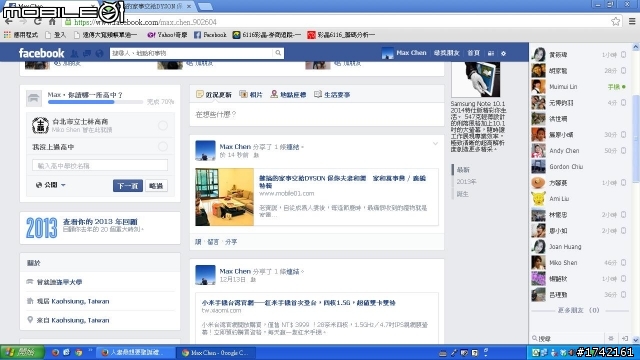Open friend requests icon in Facebook bar
This screenshot has width=640, height=360.
click(74, 53)
